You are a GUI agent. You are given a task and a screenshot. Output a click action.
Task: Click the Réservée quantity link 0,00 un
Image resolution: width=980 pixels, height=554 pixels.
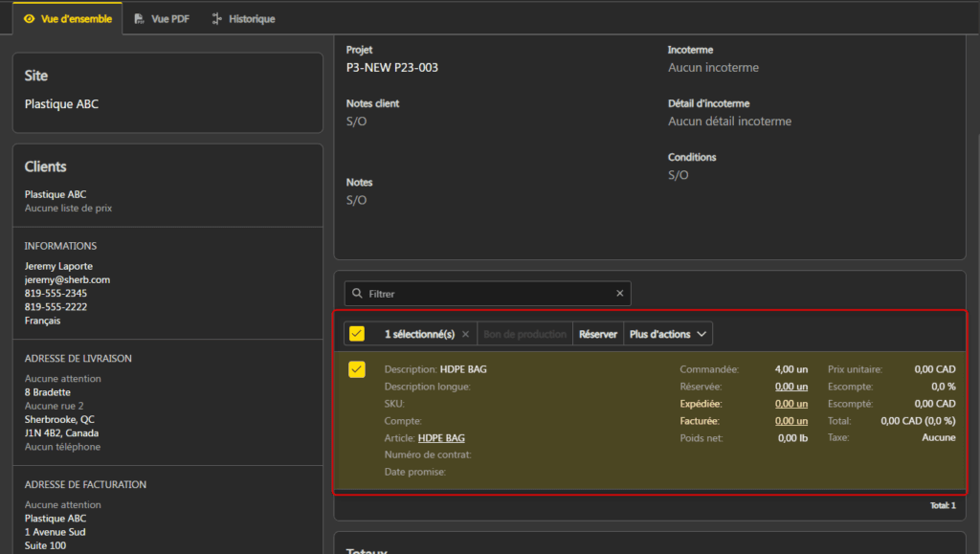click(791, 387)
